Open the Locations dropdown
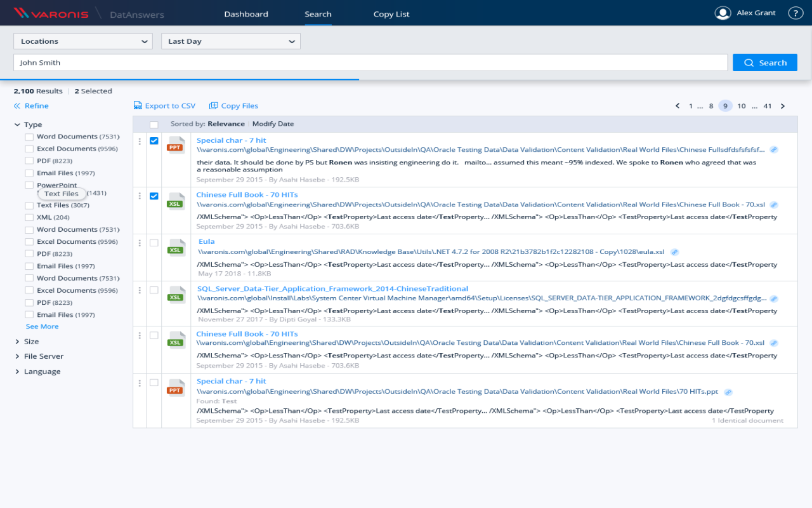Screen dimensions: 812x508 pyautogui.click(x=83, y=41)
